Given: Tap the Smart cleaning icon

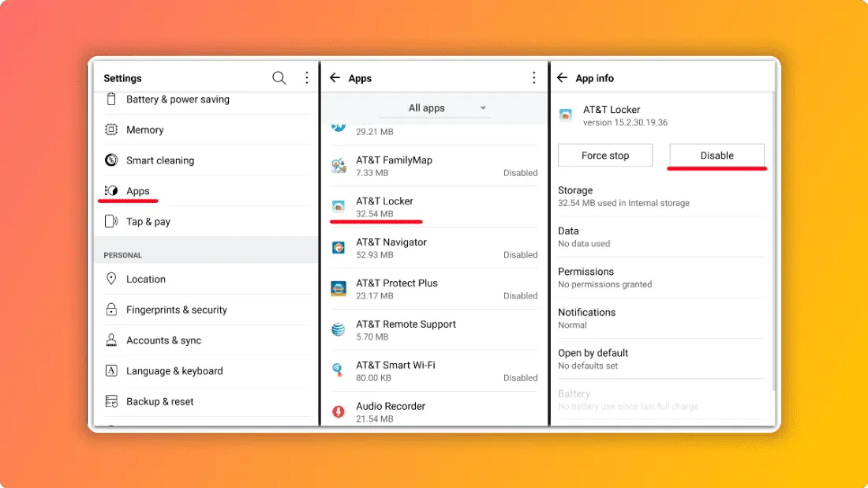Looking at the screenshot, I should 111,160.
